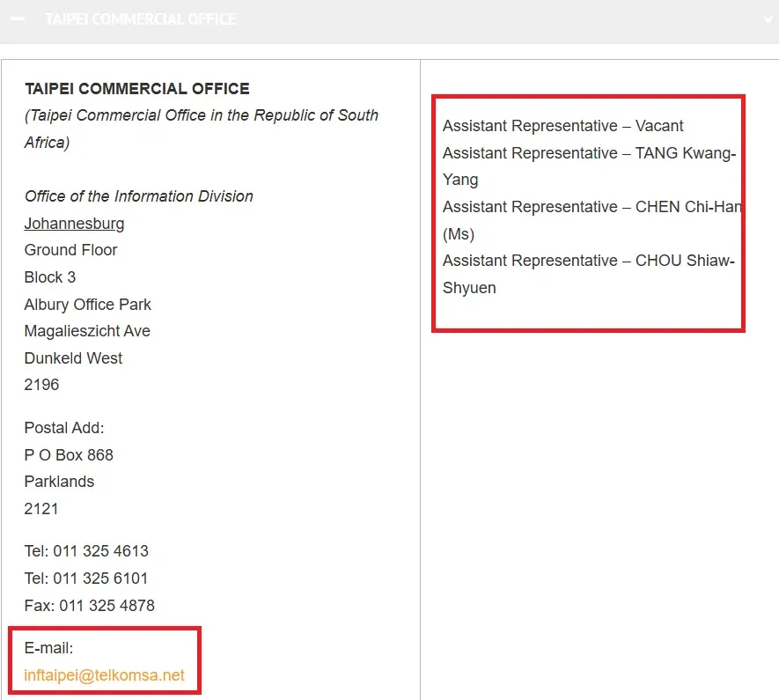Select the Magalieszicht Ave street line

[87, 331]
